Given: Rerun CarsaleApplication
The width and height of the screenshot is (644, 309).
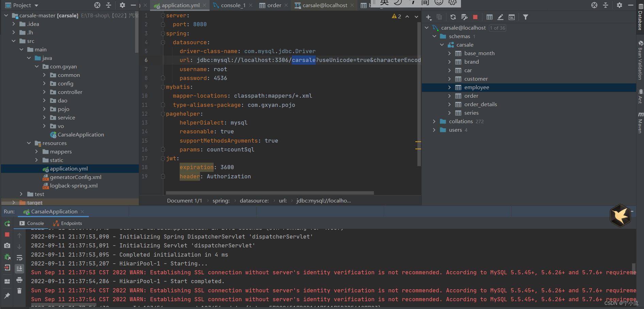Looking at the screenshot, I should pyautogui.click(x=7, y=224).
